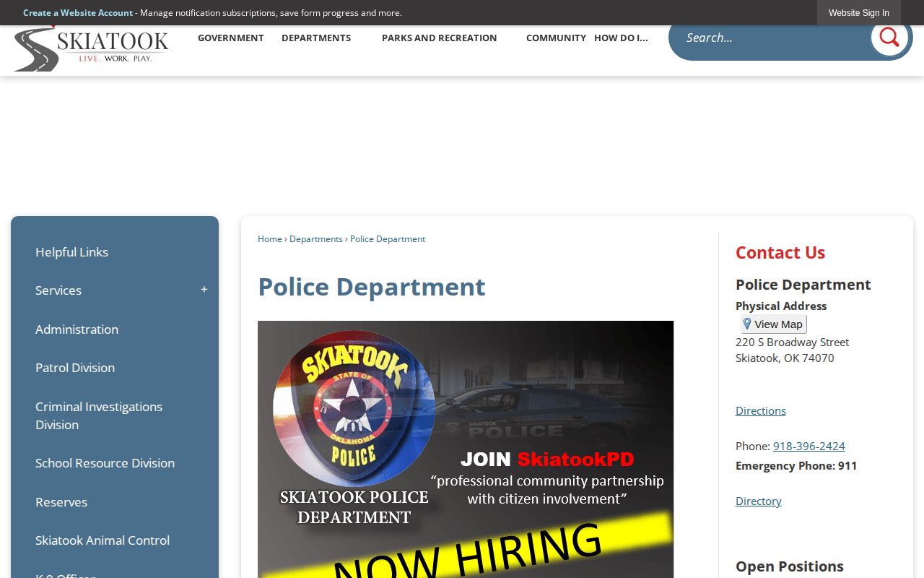Open the Departments menu

click(x=316, y=38)
